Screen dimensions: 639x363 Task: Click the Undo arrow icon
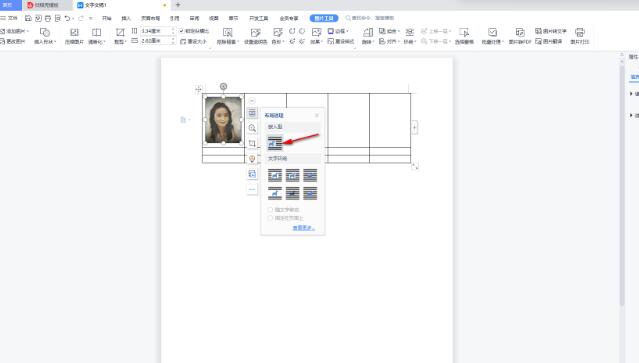point(67,18)
